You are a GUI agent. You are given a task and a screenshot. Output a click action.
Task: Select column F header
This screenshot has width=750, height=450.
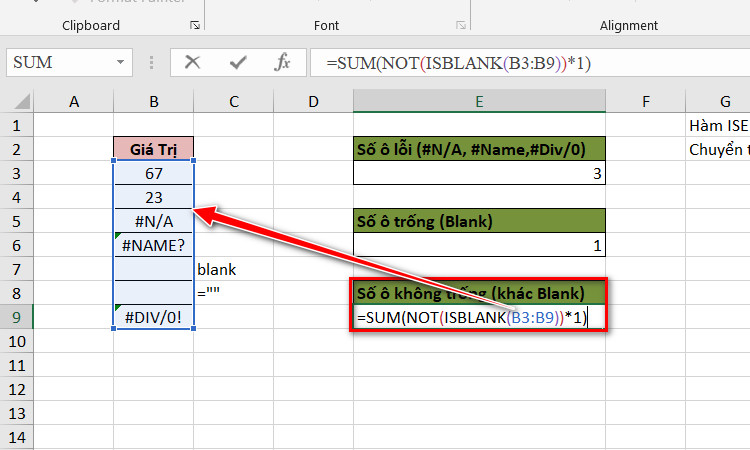pyautogui.click(x=646, y=101)
